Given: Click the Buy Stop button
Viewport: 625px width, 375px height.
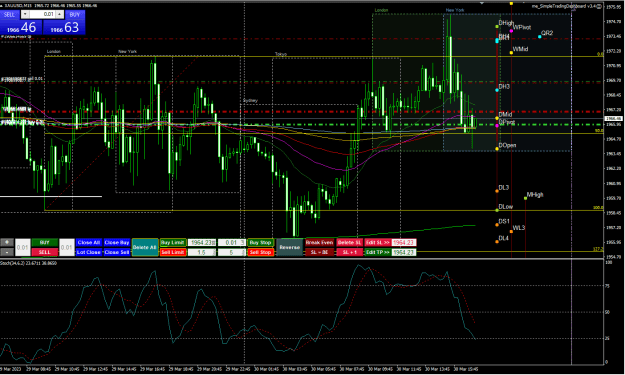Looking at the screenshot, I should (x=260, y=242).
